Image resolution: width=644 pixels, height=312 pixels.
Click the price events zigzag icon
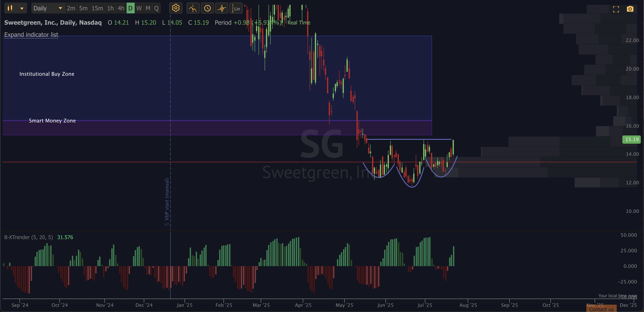pos(193,8)
